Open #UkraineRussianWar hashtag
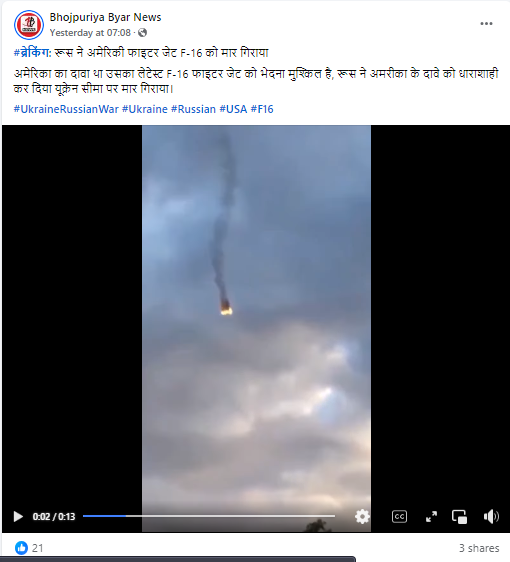 tap(66, 109)
